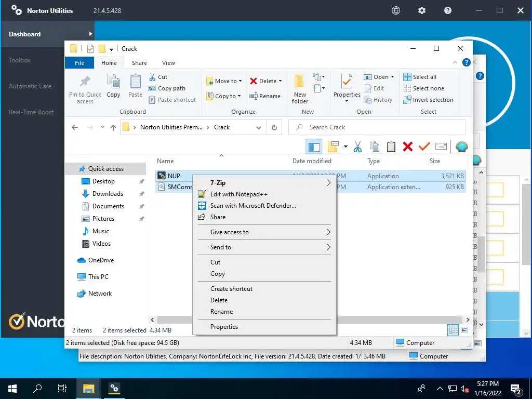This screenshot has height=399, width=532.
Task: Click the orange checkmark toolbar icon
Action: (424, 147)
